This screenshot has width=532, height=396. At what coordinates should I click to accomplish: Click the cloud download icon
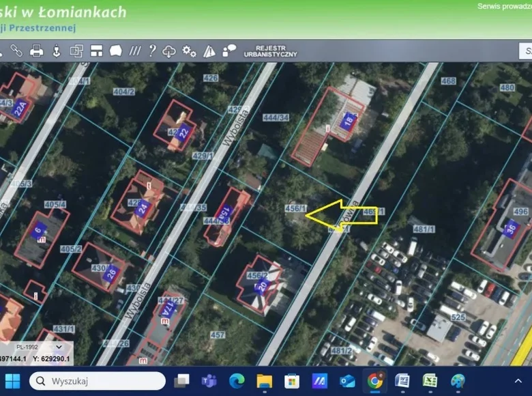coord(169,51)
